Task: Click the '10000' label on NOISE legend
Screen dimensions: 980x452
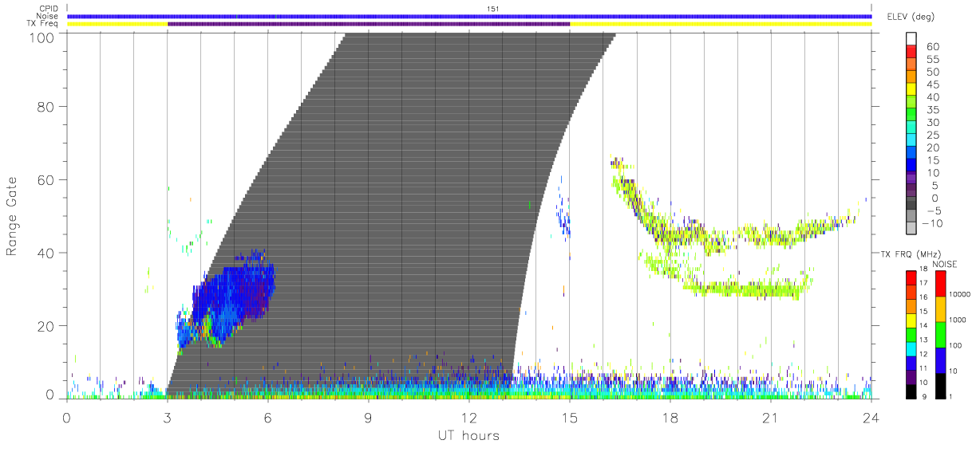Action: click(x=960, y=296)
